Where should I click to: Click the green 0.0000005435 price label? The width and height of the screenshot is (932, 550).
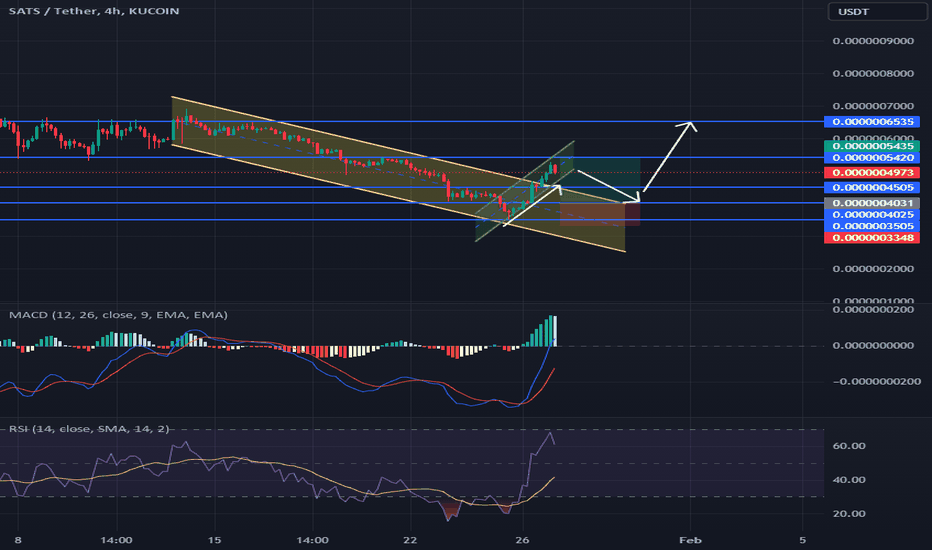[x=872, y=146]
